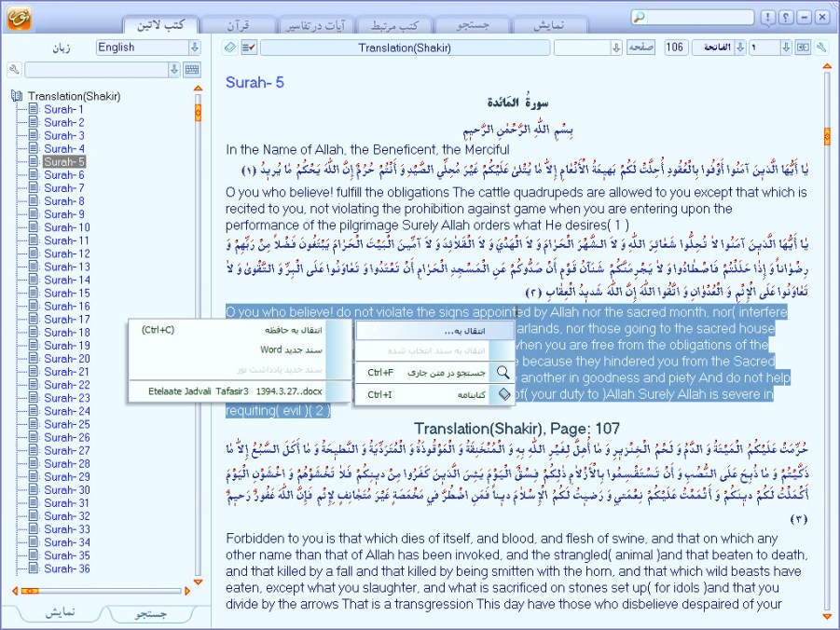Click the tree vertical scrollbar thumb

(198, 113)
